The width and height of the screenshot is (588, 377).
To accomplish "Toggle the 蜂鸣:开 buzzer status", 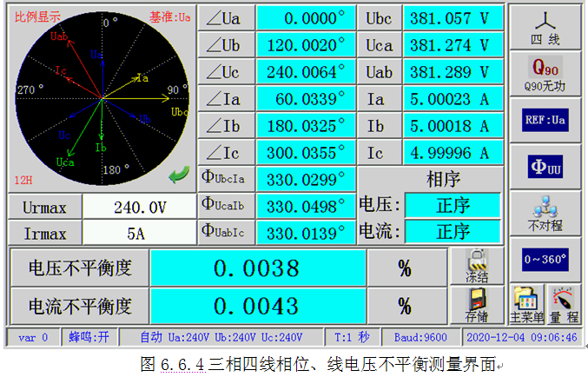I will pos(89,337).
